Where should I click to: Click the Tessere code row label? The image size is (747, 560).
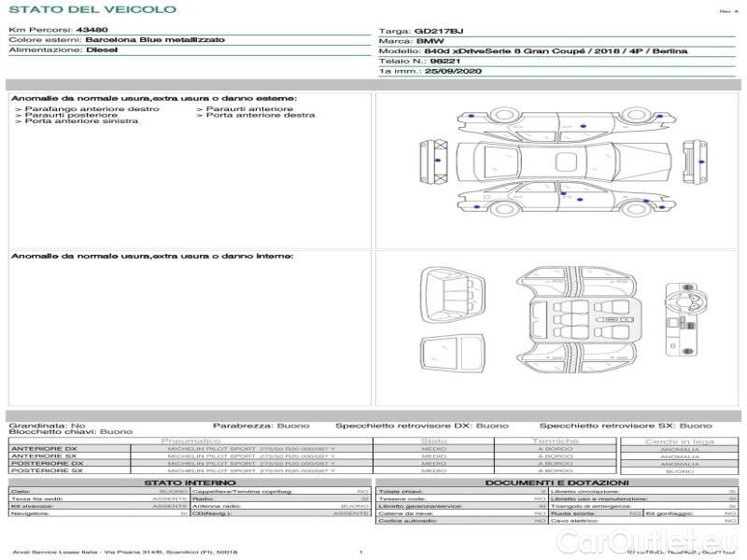pos(402,498)
